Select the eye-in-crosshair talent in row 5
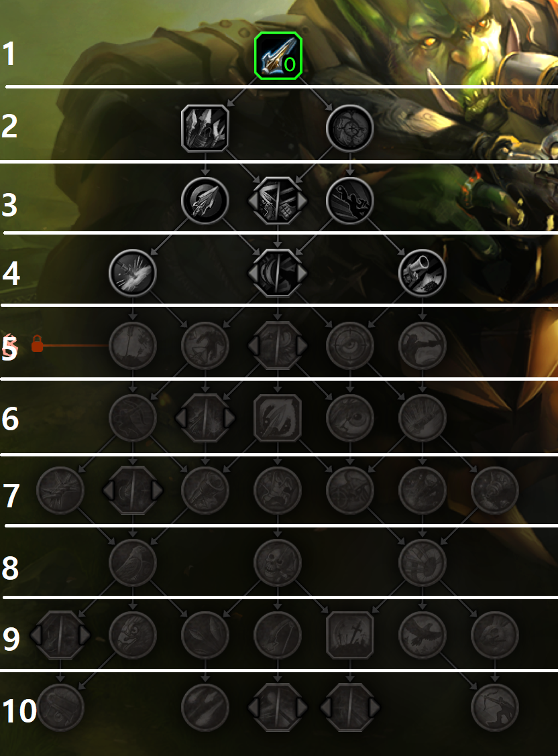The width and height of the screenshot is (558, 756). (349, 345)
